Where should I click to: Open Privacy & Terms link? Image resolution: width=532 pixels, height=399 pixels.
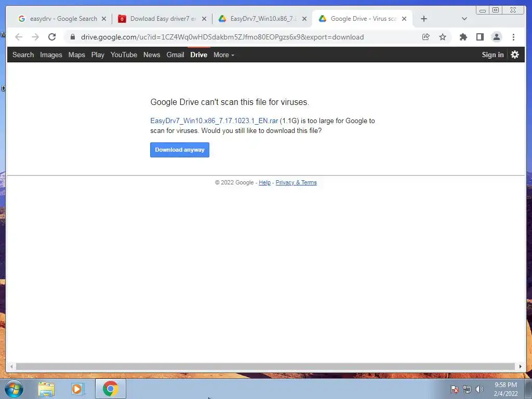[296, 182]
